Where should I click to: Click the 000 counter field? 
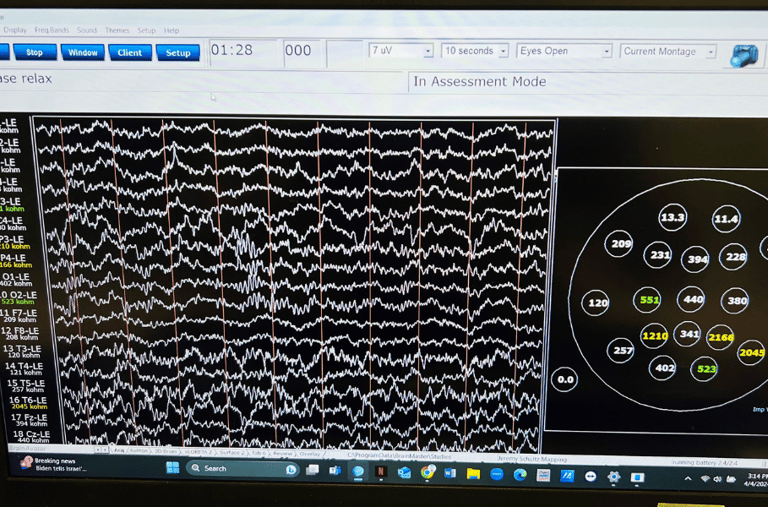[302, 51]
